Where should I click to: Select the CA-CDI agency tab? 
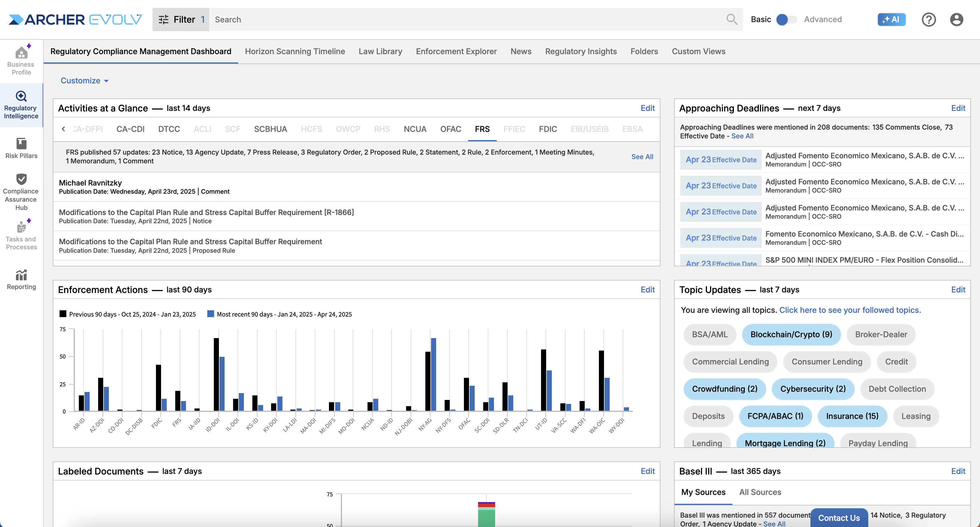(x=130, y=129)
